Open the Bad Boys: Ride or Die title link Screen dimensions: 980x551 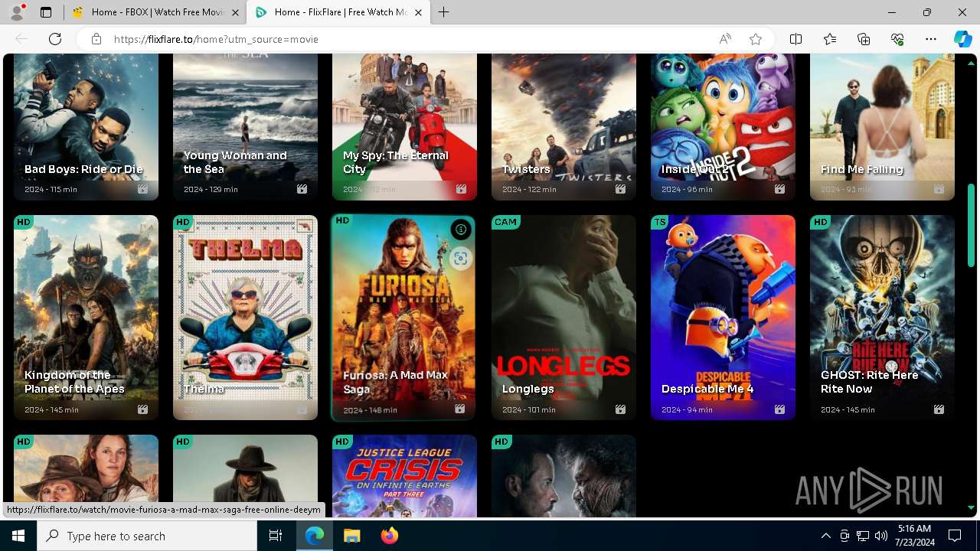coord(83,169)
